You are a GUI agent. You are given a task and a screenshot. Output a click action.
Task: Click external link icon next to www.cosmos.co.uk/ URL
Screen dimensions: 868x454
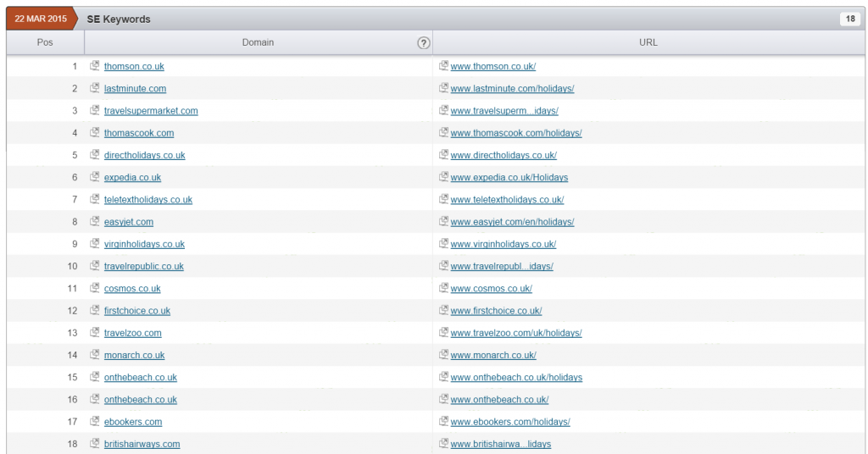point(443,288)
